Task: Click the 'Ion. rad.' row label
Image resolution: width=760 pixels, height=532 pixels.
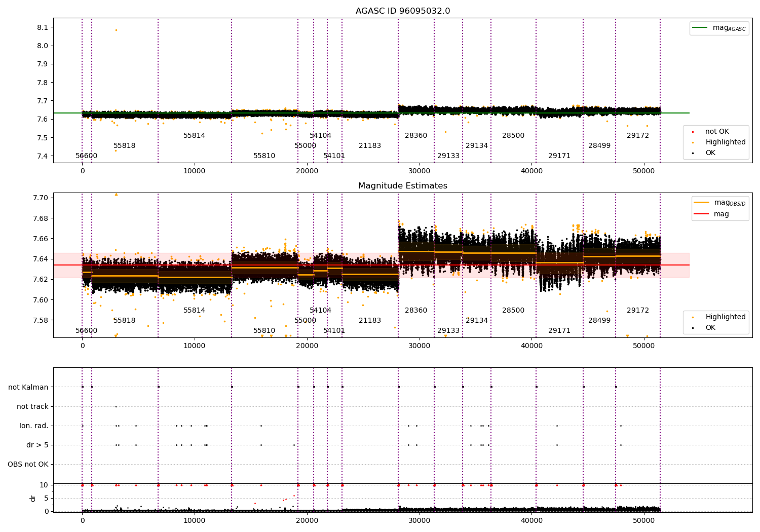Action: click(34, 426)
